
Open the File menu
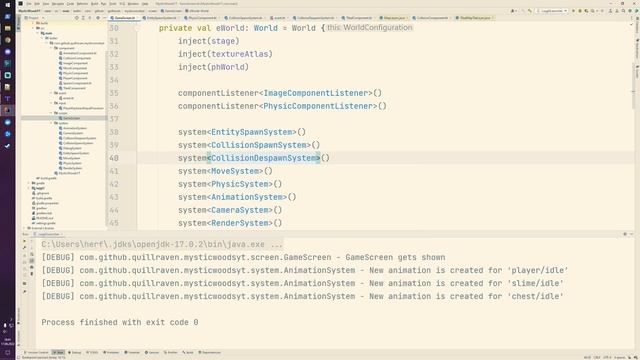(x=29, y=4)
